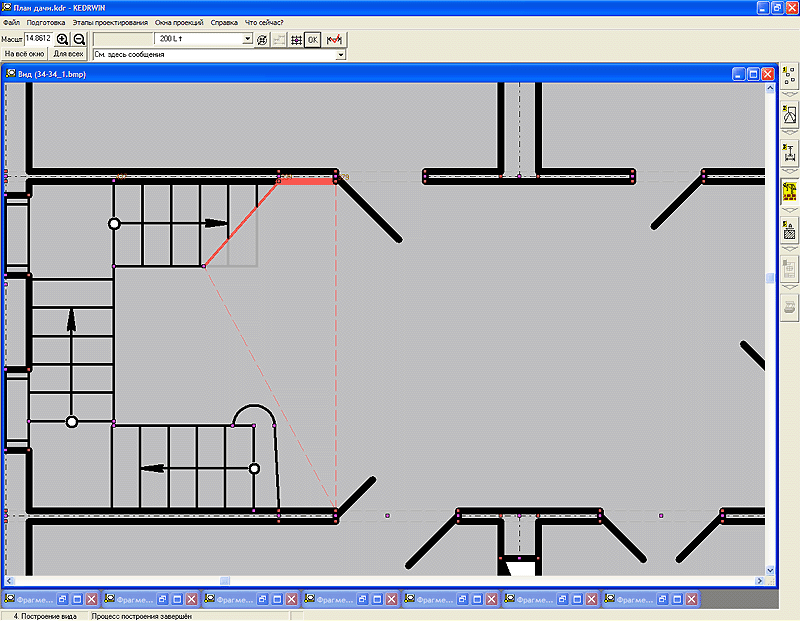Viewport: 800px width, 621px height.
Task: Select design step 1 icon in right sidebar
Action: [x=789, y=75]
